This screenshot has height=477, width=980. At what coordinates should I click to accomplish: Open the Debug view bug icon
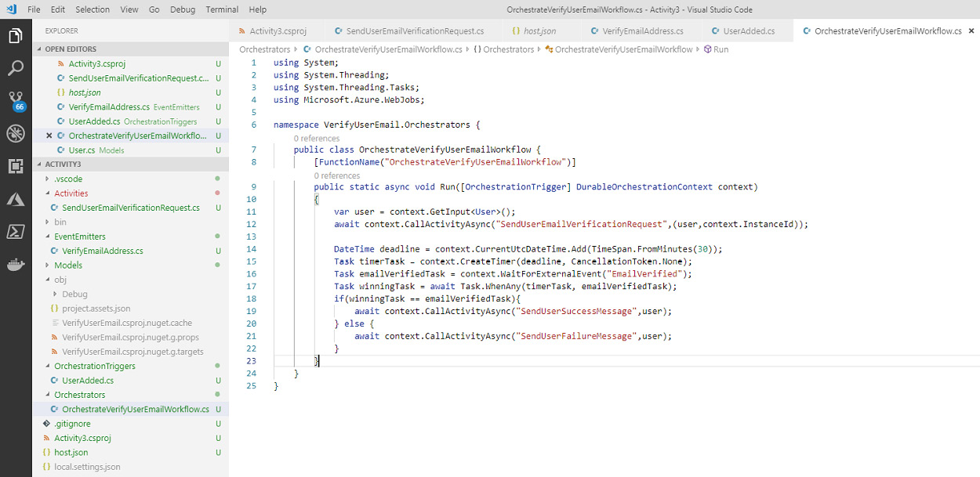[x=16, y=134]
